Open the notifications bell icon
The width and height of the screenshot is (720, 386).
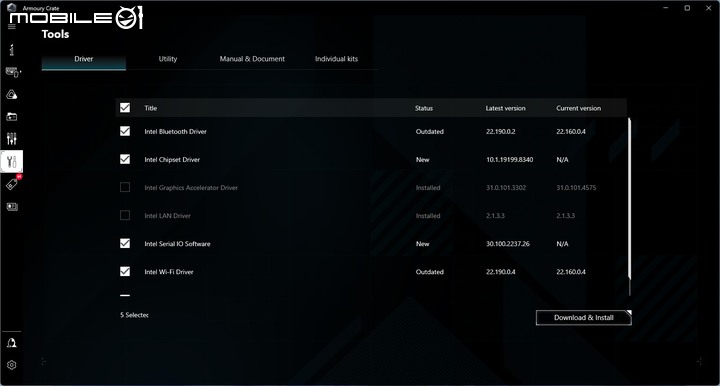(12, 343)
